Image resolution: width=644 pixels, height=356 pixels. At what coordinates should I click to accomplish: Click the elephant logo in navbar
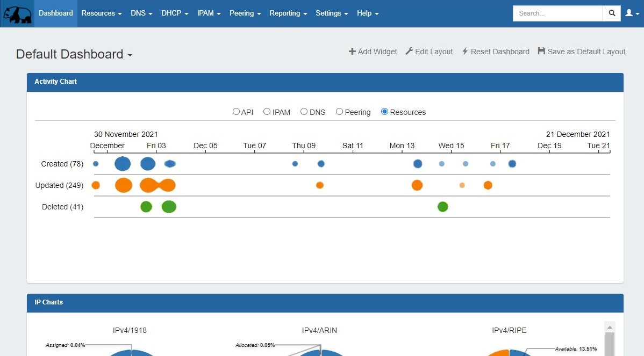17,13
